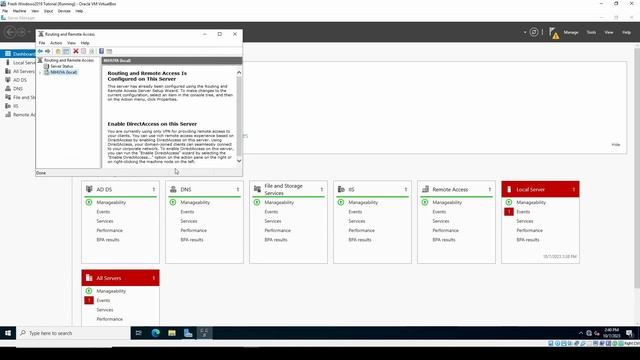640x360 pixels.
Task: Open VirtualBox Machine menu
Action: (19, 11)
